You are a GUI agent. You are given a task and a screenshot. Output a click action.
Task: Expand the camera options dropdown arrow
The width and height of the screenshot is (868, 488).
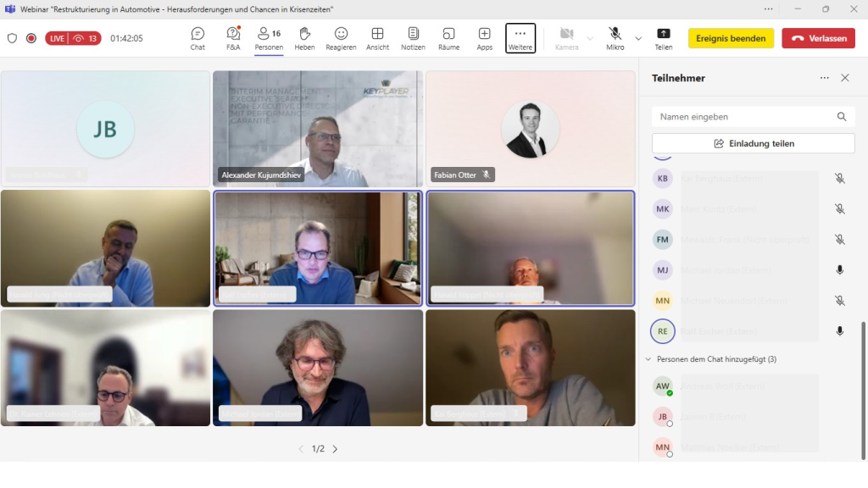coord(590,38)
